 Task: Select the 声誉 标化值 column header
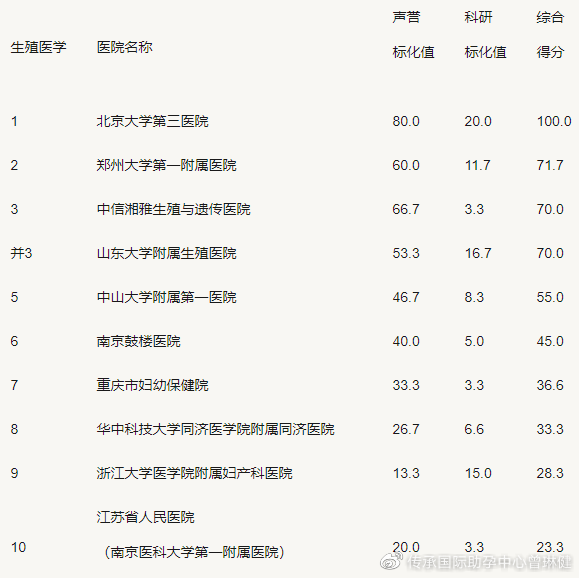point(413,35)
